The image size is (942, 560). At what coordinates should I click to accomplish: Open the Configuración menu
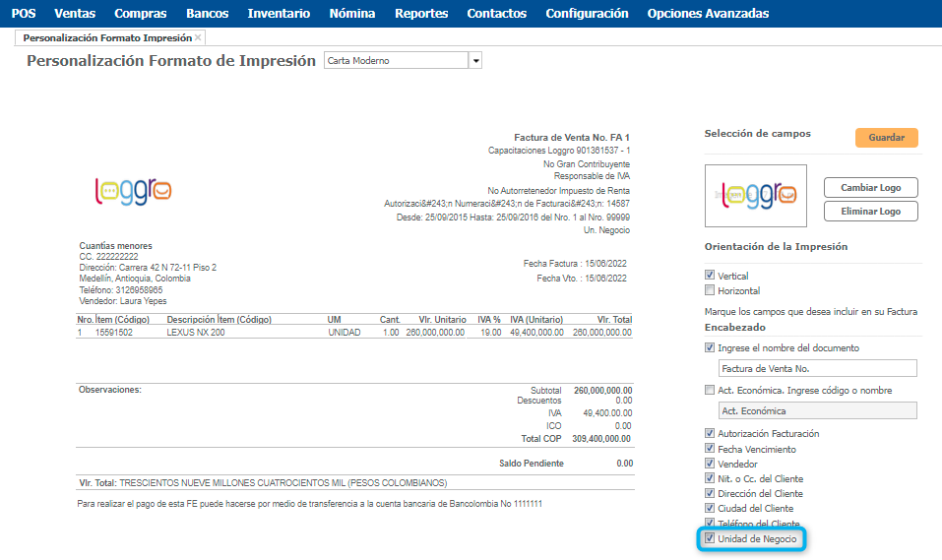point(587,14)
